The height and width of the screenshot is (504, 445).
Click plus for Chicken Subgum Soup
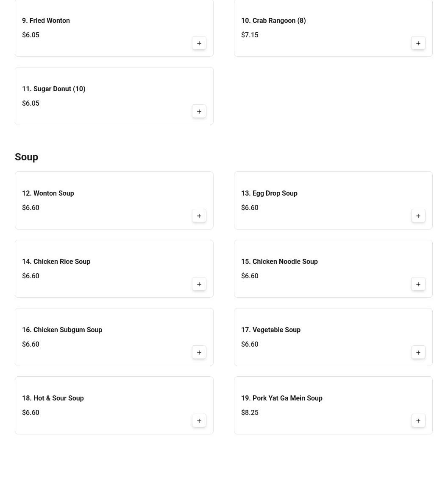coord(199,353)
